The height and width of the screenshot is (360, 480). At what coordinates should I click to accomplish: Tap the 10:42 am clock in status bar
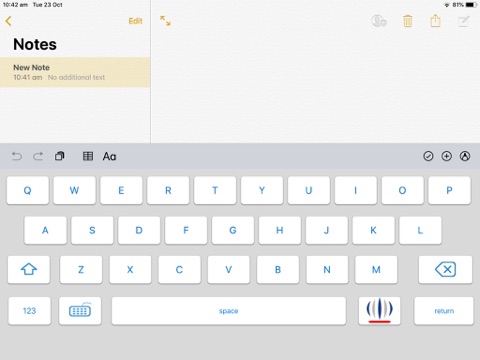(15, 5)
